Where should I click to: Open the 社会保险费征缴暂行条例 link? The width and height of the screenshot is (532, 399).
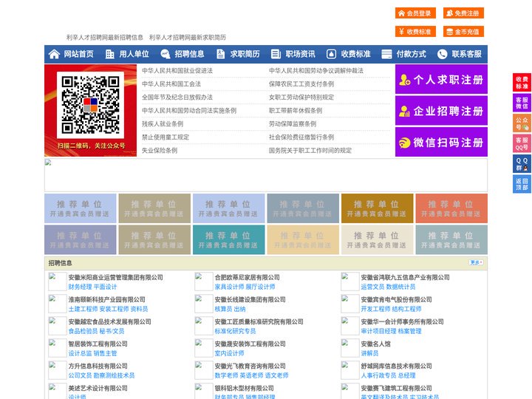(301, 137)
